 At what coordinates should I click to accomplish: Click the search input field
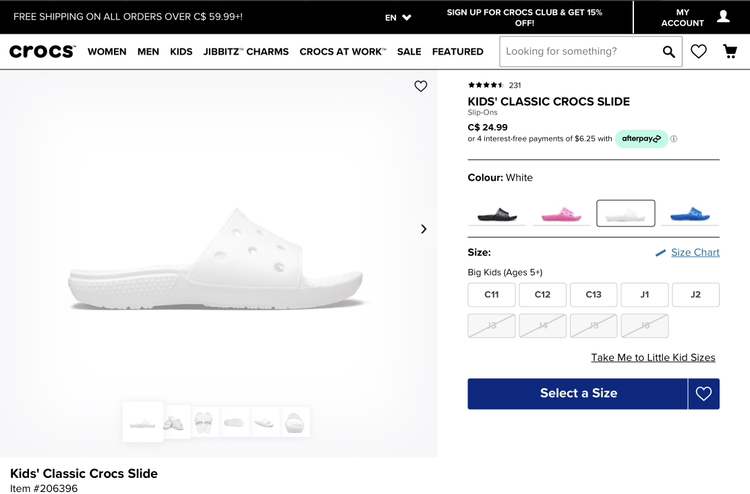coord(580,52)
